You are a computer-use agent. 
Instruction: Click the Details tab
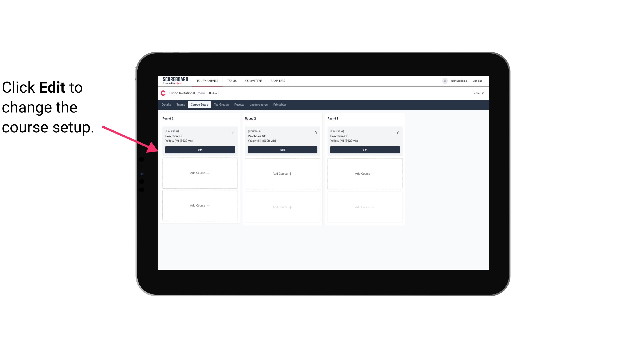(167, 104)
